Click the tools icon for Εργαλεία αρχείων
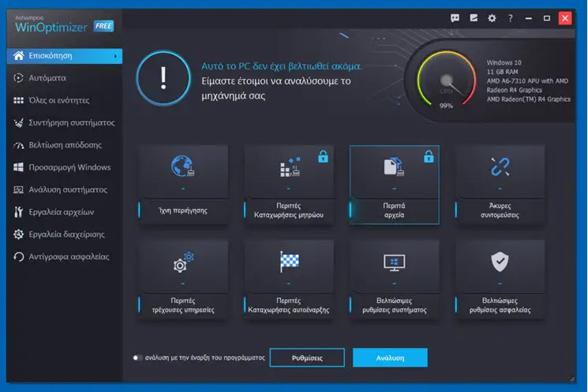 (x=18, y=211)
